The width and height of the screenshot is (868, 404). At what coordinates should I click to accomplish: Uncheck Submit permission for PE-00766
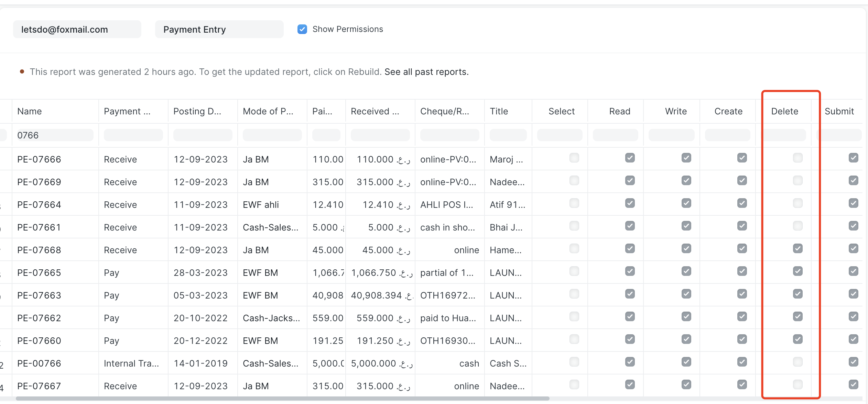click(853, 362)
